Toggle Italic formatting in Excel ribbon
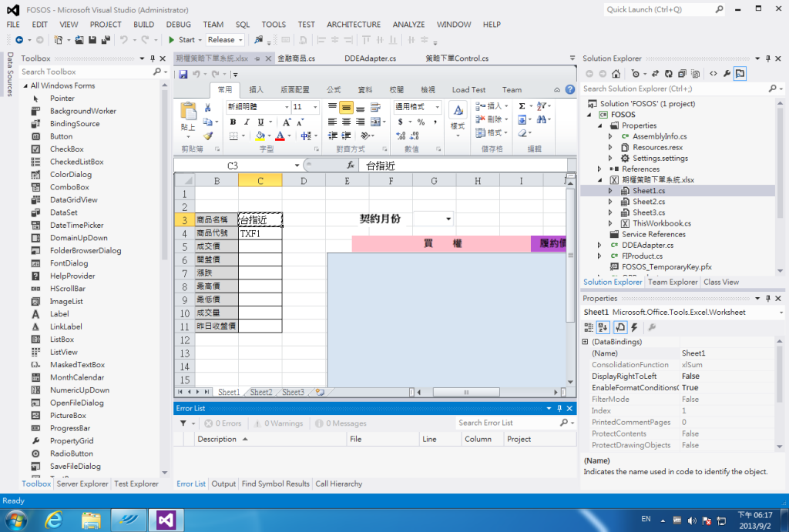 [x=247, y=122]
